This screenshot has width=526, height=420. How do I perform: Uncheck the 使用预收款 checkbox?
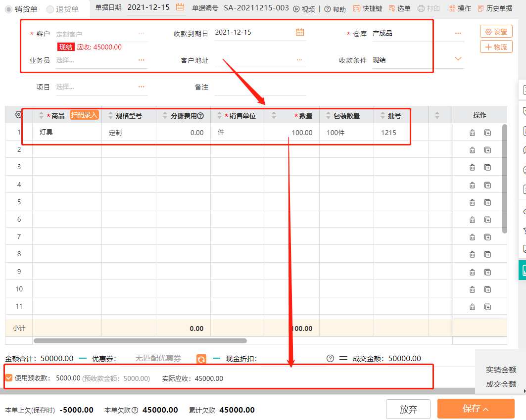pyautogui.click(x=10, y=377)
